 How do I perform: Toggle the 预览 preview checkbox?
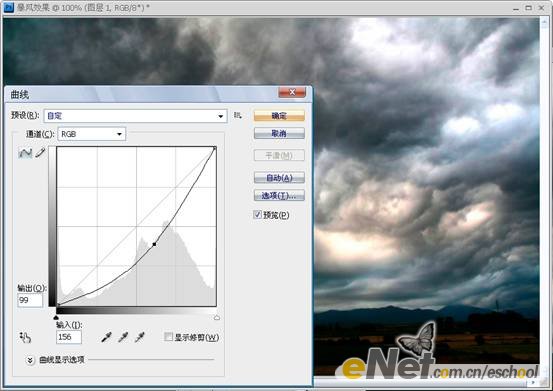257,214
